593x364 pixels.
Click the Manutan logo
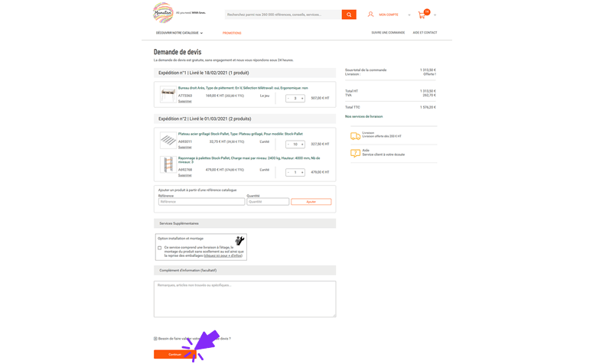(163, 12)
